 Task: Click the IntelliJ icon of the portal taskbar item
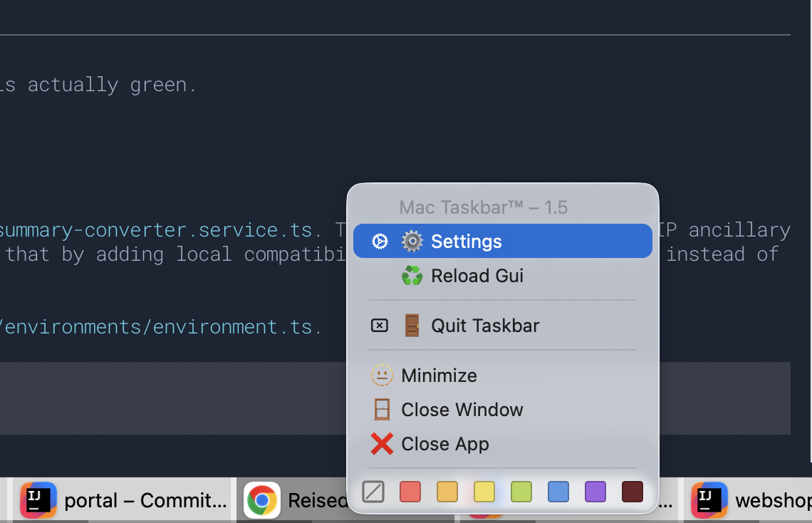point(38,500)
